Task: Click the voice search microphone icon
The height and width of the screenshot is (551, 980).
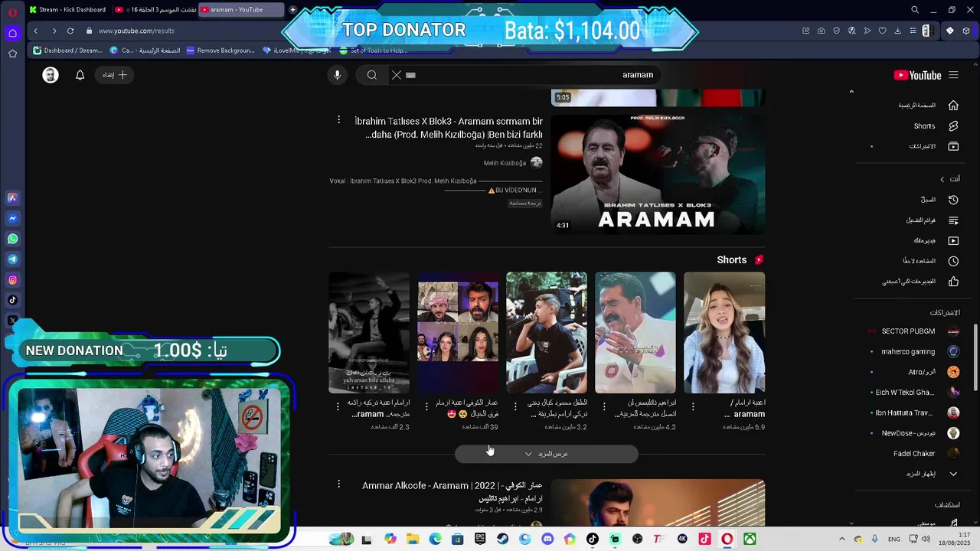Action: tap(337, 75)
